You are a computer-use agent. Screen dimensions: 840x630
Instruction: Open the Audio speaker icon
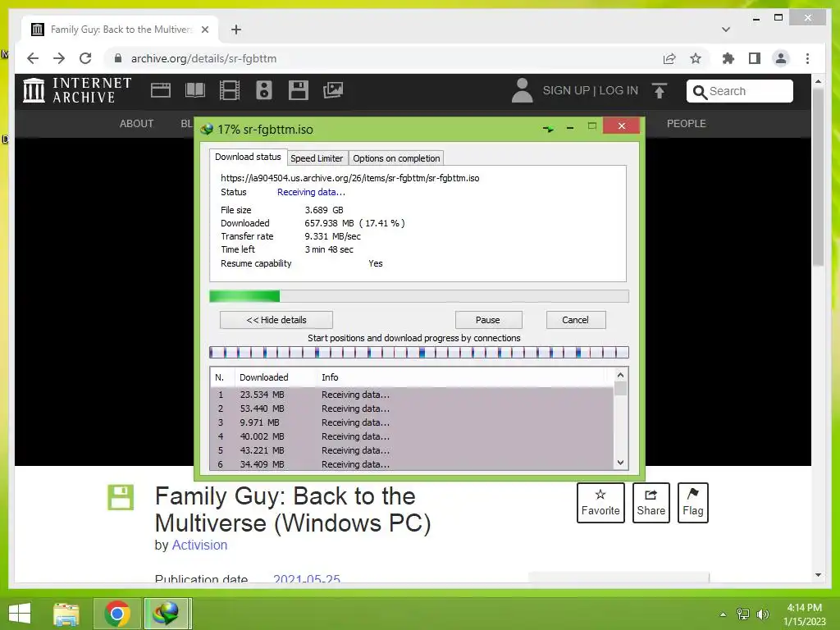[264, 90]
